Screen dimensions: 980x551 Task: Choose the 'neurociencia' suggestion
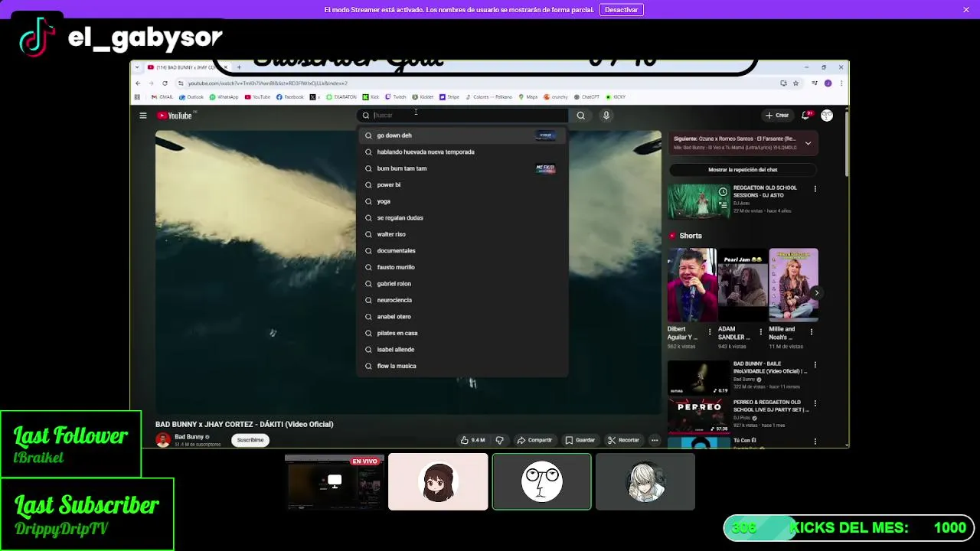462,300
